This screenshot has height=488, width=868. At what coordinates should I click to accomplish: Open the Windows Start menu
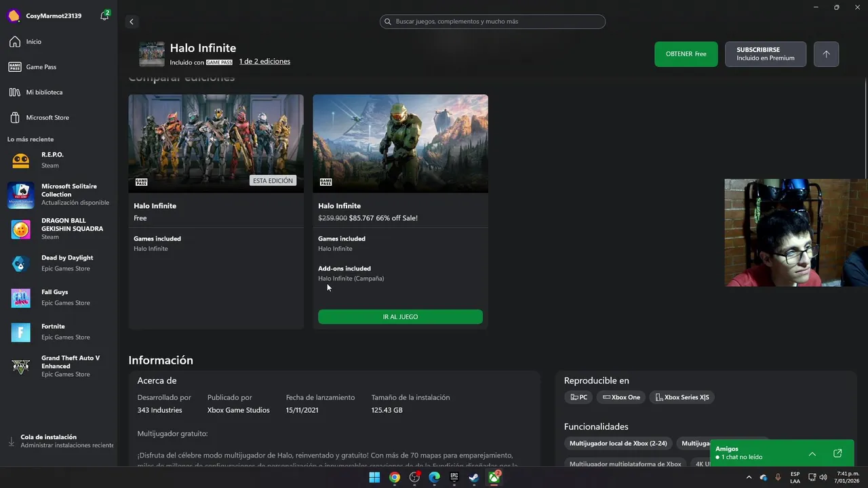[x=374, y=477]
